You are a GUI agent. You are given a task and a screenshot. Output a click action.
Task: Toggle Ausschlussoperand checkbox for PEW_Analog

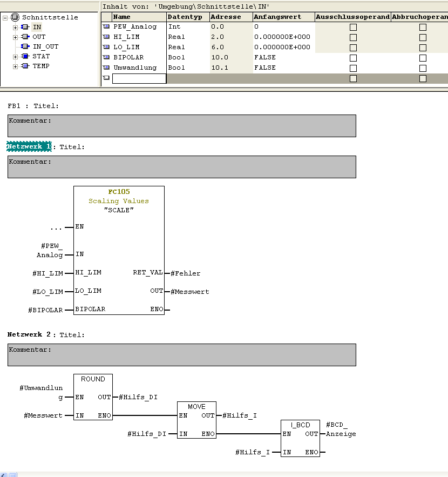[x=353, y=27]
